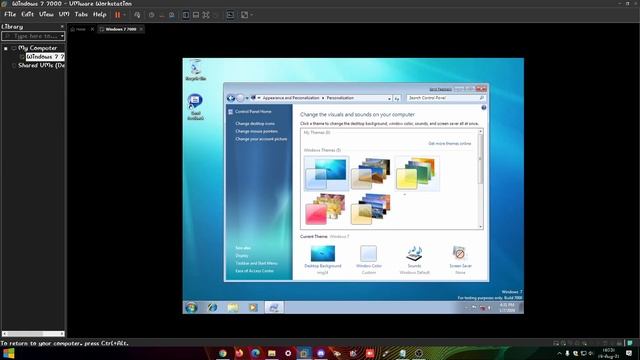Open the Windows 7 Start orb
Viewport: 640px width, 360px height.
tap(191, 307)
